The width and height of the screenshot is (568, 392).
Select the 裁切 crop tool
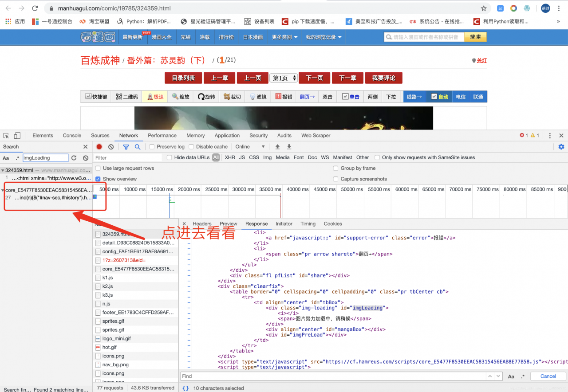pos(232,97)
